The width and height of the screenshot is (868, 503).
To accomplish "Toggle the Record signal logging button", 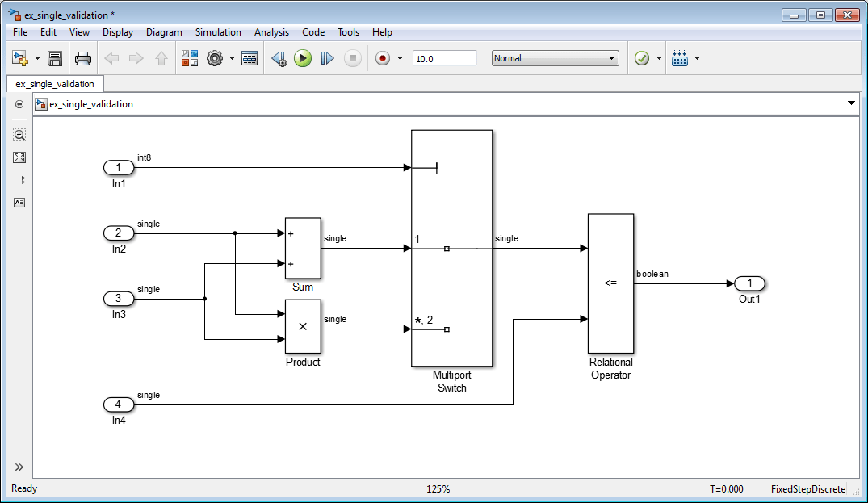I will pos(383,58).
